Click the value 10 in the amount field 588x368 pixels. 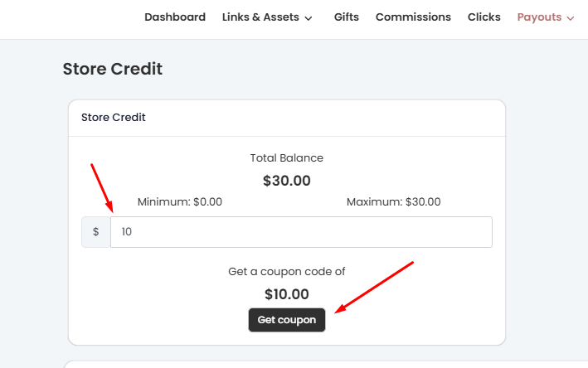[x=127, y=232]
